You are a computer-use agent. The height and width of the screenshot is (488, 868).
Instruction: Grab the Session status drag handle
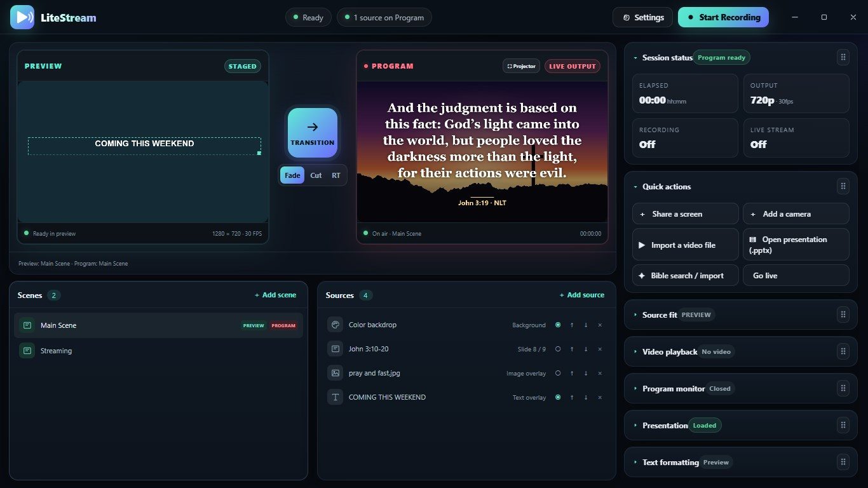(843, 57)
